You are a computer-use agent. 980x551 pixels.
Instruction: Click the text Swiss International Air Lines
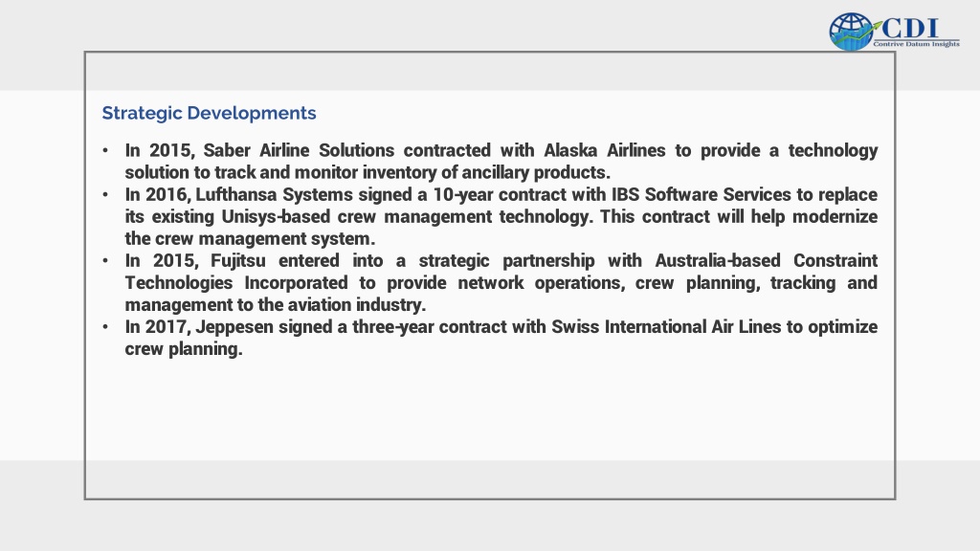[x=666, y=327]
